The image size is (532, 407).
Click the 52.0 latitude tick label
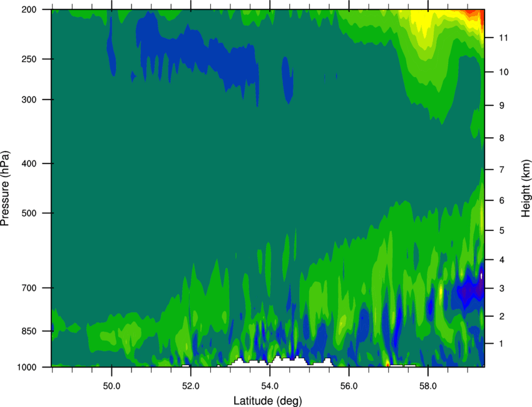pos(191,386)
